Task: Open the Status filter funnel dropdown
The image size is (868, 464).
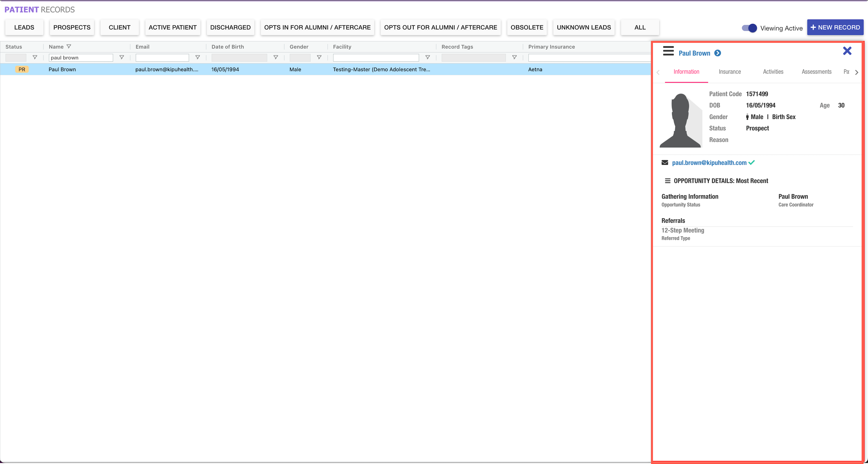Action: pyautogui.click(x=35, y=57)
